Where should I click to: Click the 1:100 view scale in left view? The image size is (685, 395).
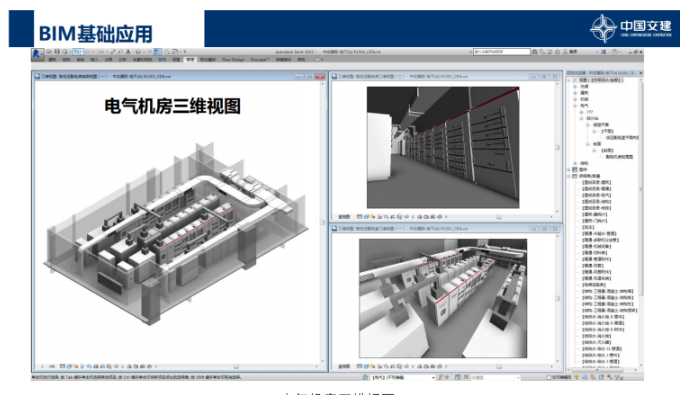[48, 366]
